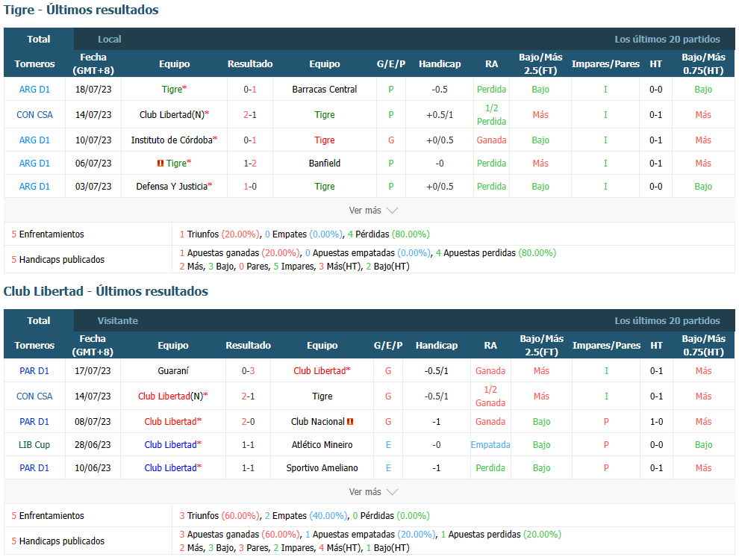This screenshot has height=560, width=739.
Task: Click the 0-1 result against Barracas Central
Action: pyautogui.click(x=250, y=89)
